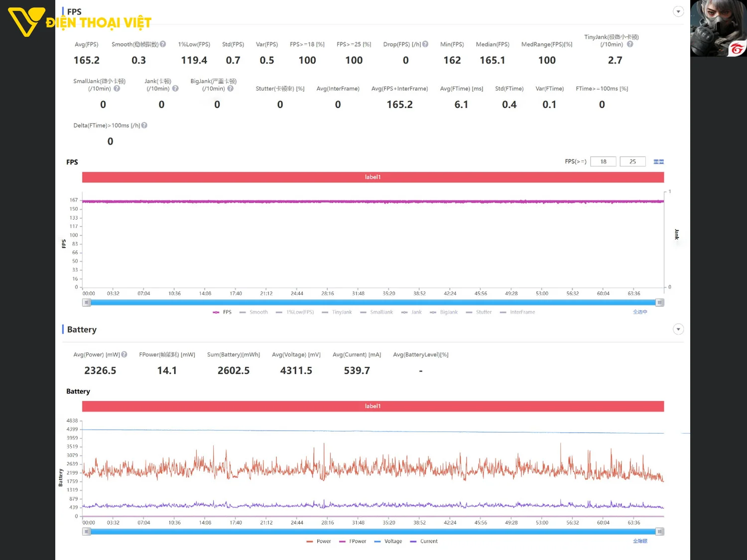
Task: Collapse the FPS section with arrow button
Action: tap(678, 11)
